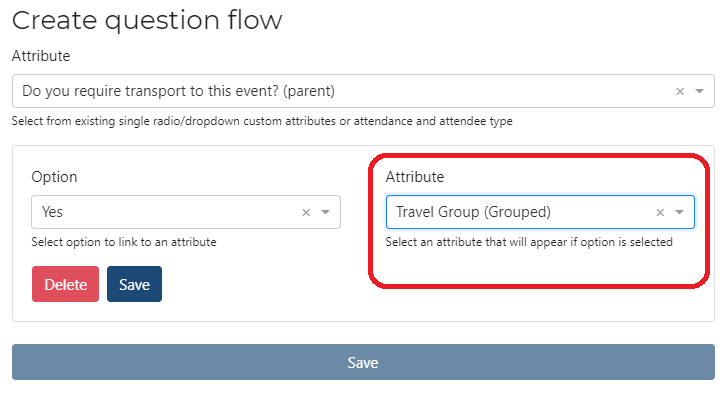Click the "Attribute" label above Travel Group

[415, 177]
